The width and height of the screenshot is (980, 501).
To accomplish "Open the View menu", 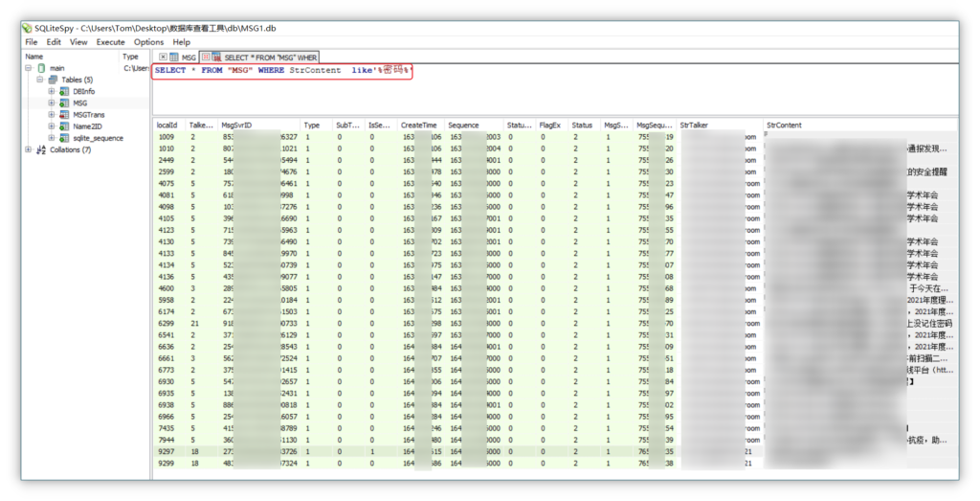I will tap(78, 42).
